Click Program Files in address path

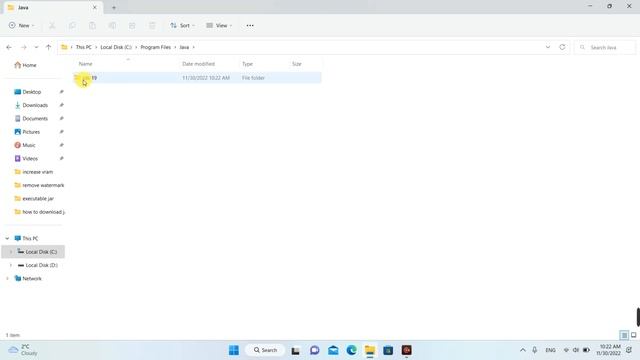[156, 47]
